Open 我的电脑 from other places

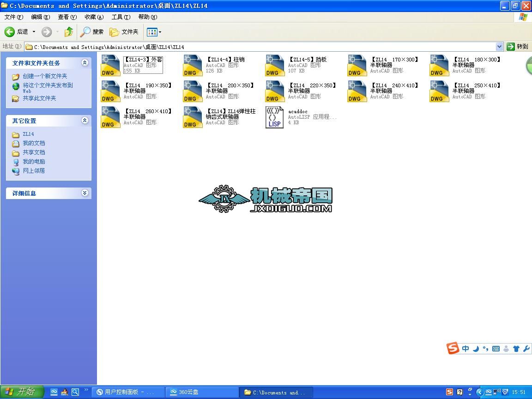click(34, 162)
